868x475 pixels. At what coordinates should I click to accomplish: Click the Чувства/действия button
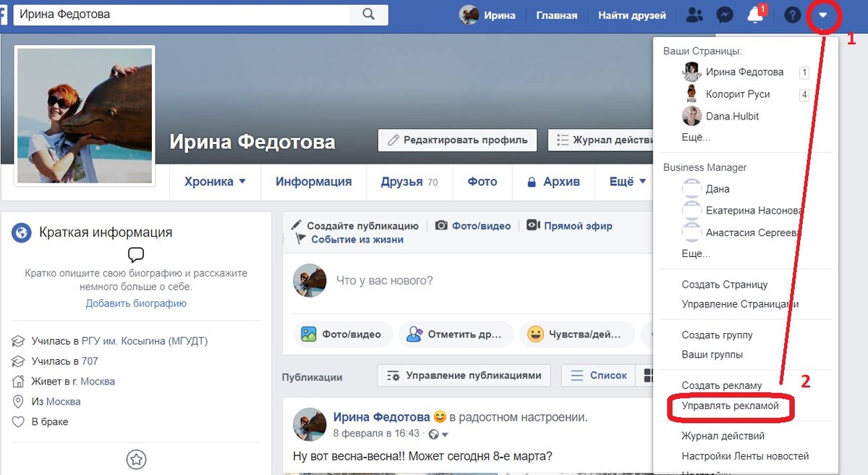pos(576,335)
